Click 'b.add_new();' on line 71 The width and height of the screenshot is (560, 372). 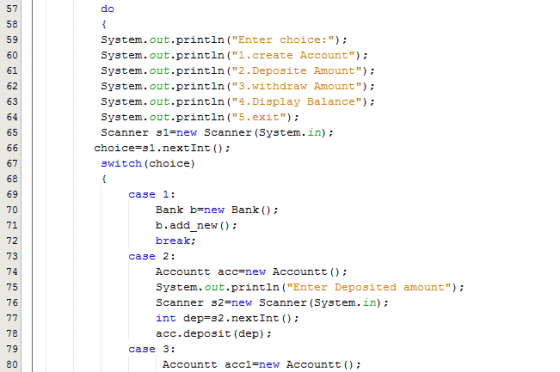(196, 226)
